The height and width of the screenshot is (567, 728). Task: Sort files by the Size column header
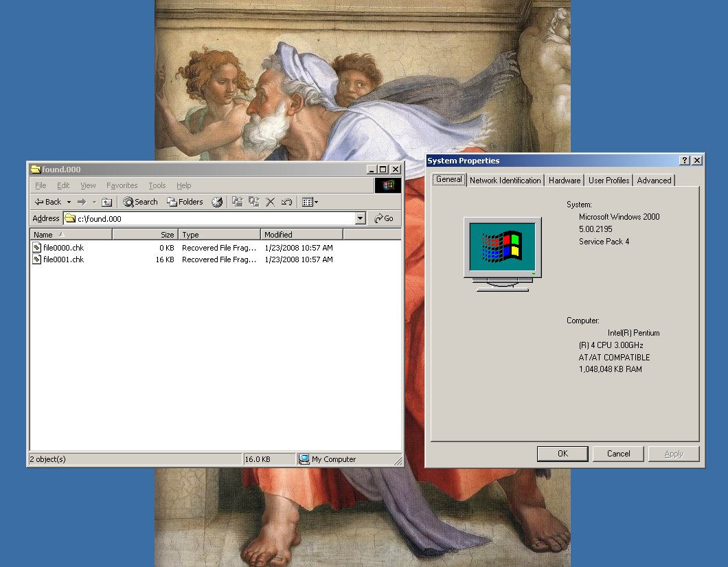coord(145,235)
